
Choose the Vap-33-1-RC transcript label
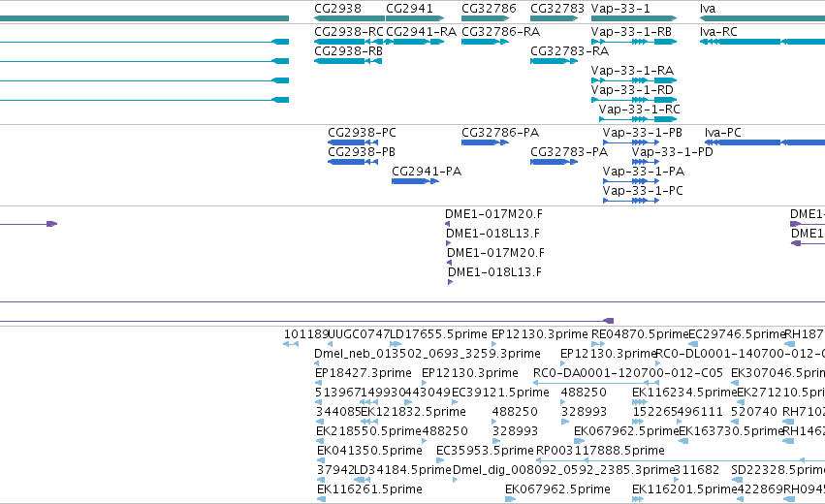click(x=639, y=110)
